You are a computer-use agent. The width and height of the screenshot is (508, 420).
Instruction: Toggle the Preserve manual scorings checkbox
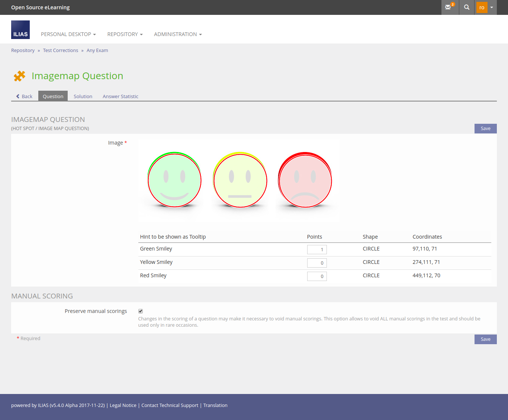141,311
